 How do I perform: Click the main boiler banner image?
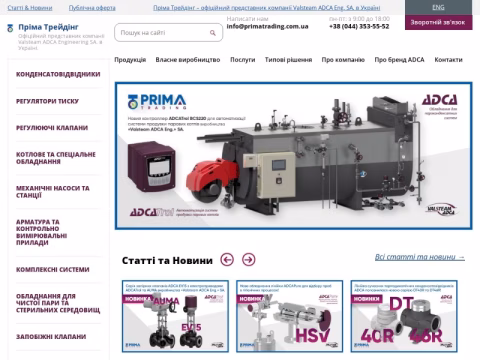tap(294, 156)
